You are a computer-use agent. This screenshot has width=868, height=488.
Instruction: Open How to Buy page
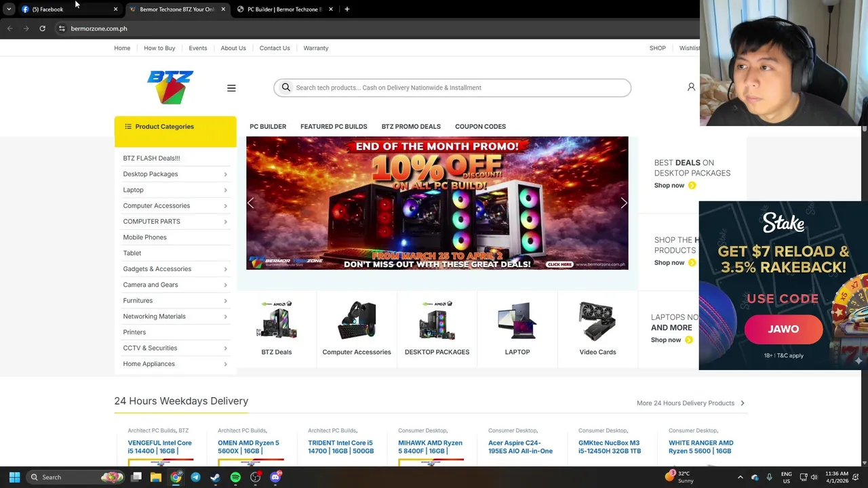(x=159, y=48)
